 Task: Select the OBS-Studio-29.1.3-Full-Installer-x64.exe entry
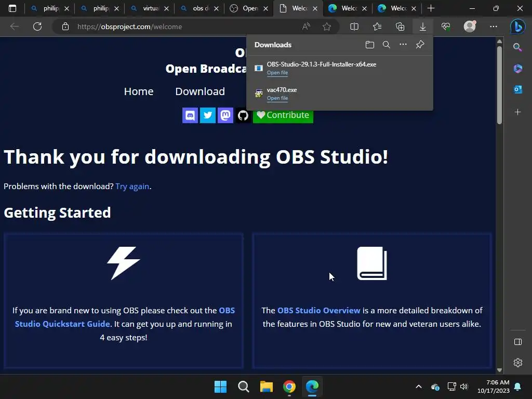(x=340, y=68)
